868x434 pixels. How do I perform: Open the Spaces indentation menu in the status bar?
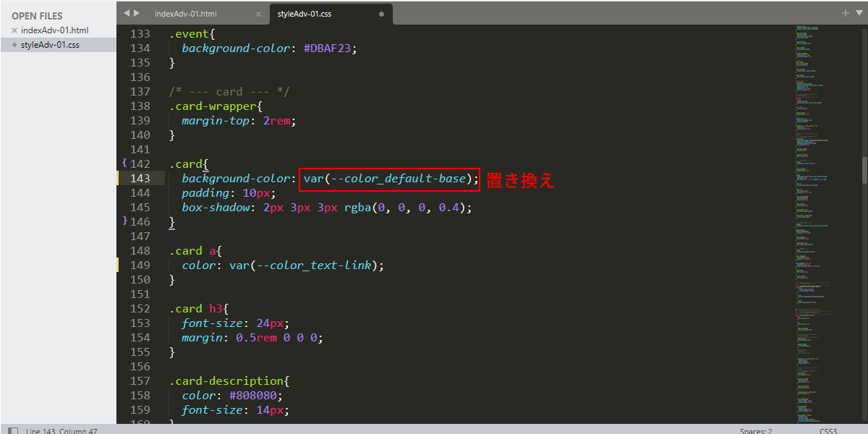point(756,431)
